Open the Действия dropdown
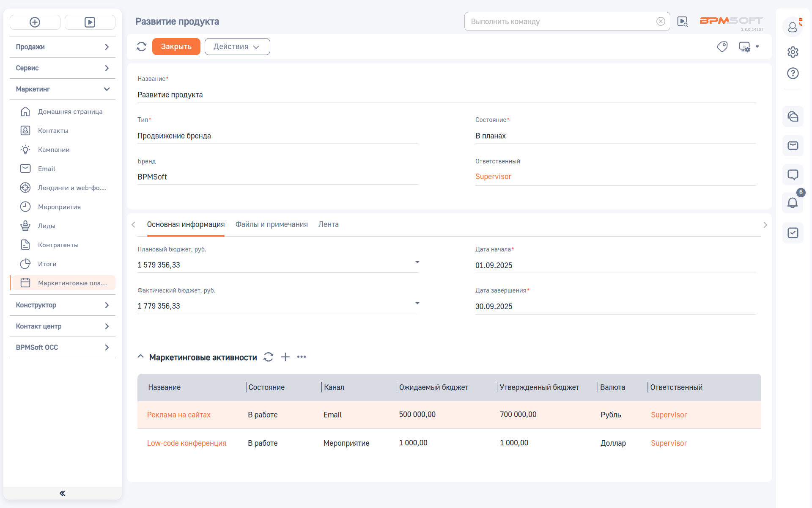This screenshot has width=812, height=508. [237, 47]
